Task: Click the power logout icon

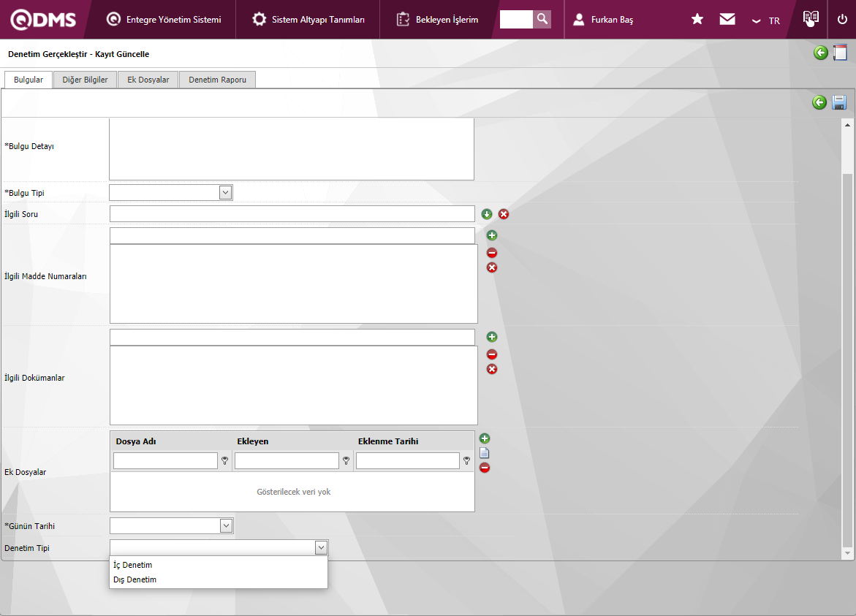Action: 842,20
